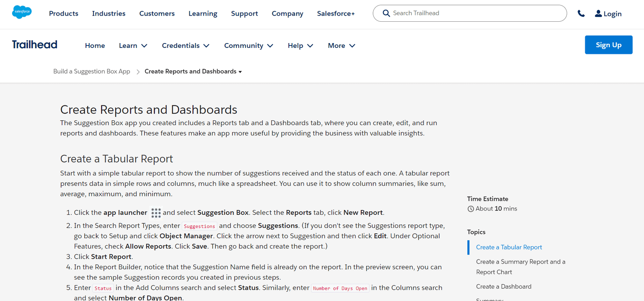The height and width of the screenshot is (301, 644).
Task: Jump to Create a Dashboard topic
Action: [x=504, y=287]
